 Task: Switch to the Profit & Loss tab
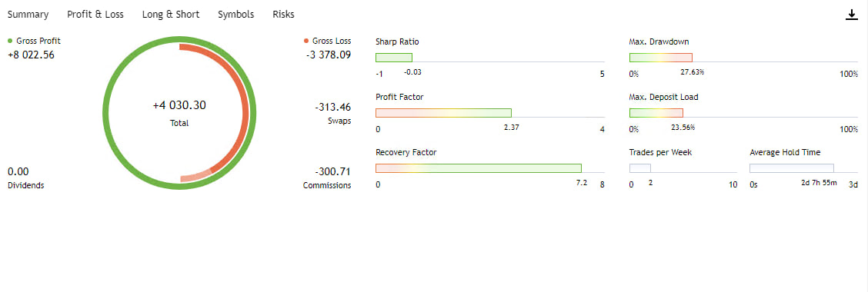95,15
